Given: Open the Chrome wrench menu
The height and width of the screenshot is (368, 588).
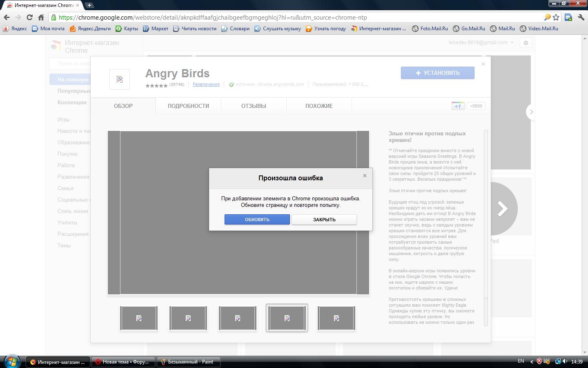Looking at the screenshot, I should pos(581,18).
